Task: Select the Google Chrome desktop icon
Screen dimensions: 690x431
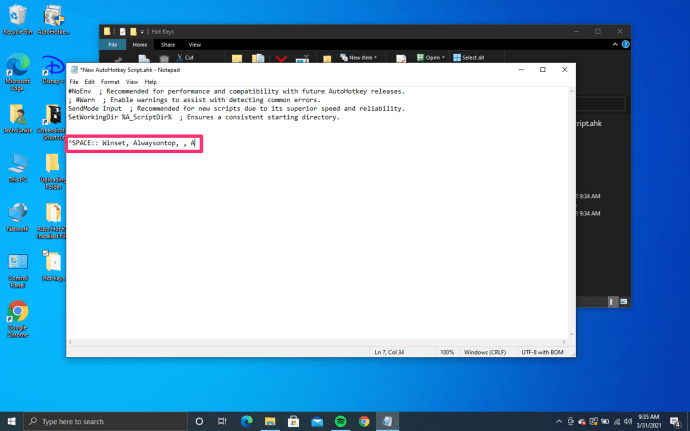Action: pyautogui.click(x=18, y=319)
